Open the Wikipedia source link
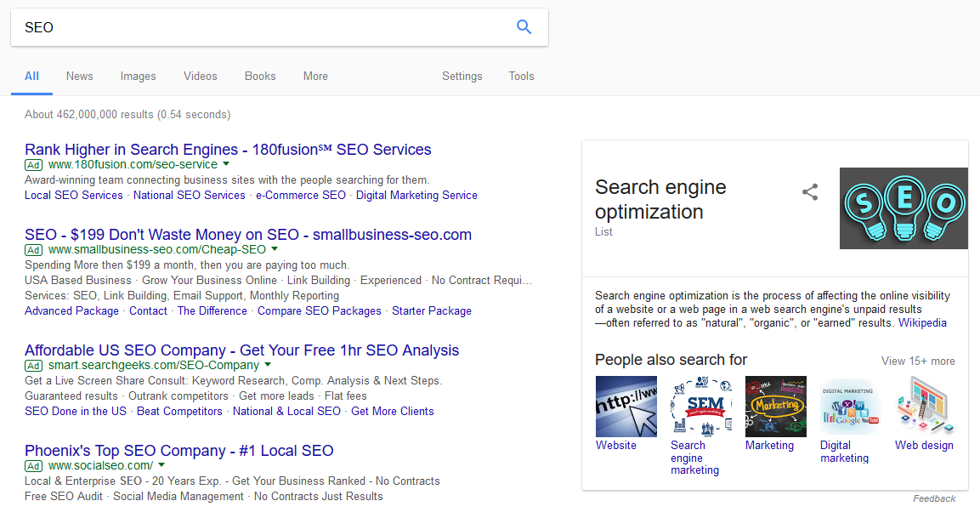This screenshot has height=518, width=980. [922, 323]
